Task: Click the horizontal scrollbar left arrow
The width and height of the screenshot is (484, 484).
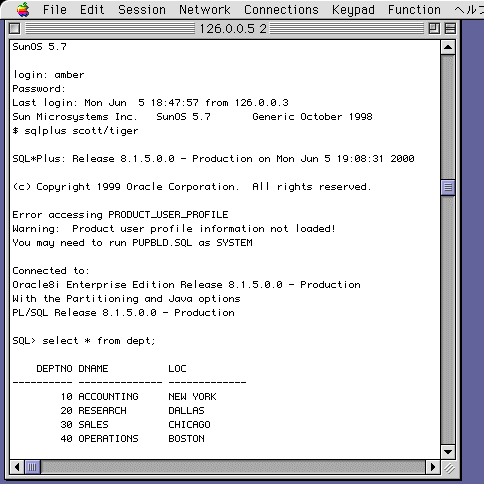Action: (x=17, y=467)
